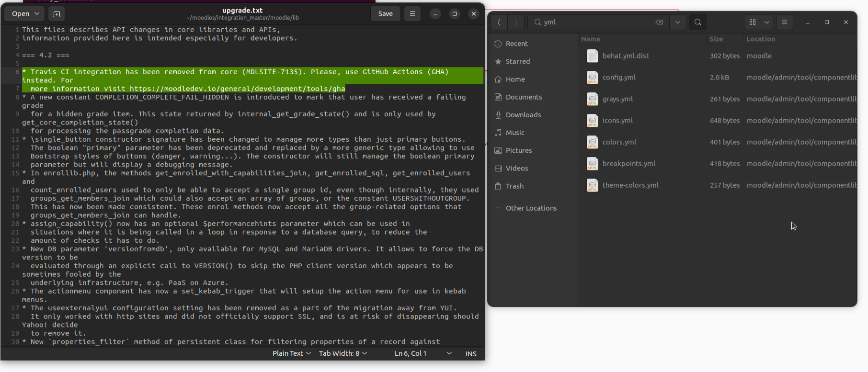Click line number 20 in editor gutter
Screen dimensions: 868x372
15,224
